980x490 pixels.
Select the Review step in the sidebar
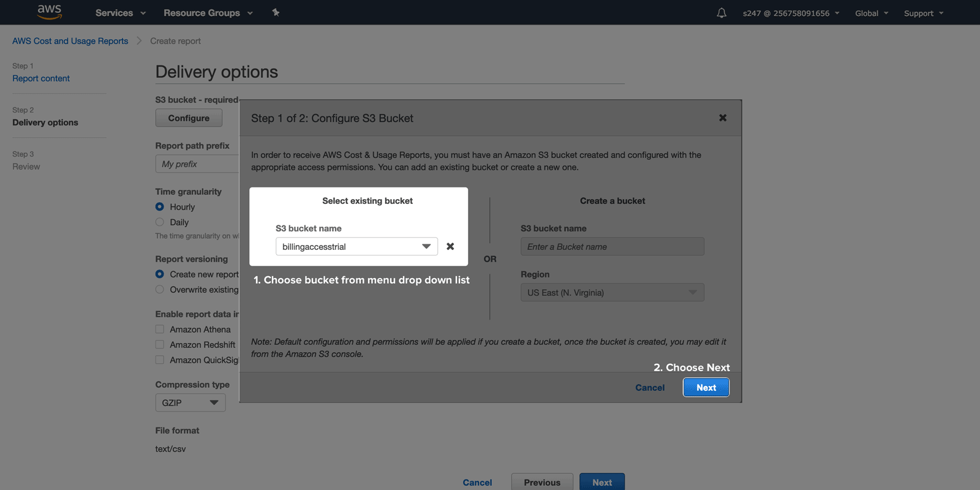[x=26, y=167]
